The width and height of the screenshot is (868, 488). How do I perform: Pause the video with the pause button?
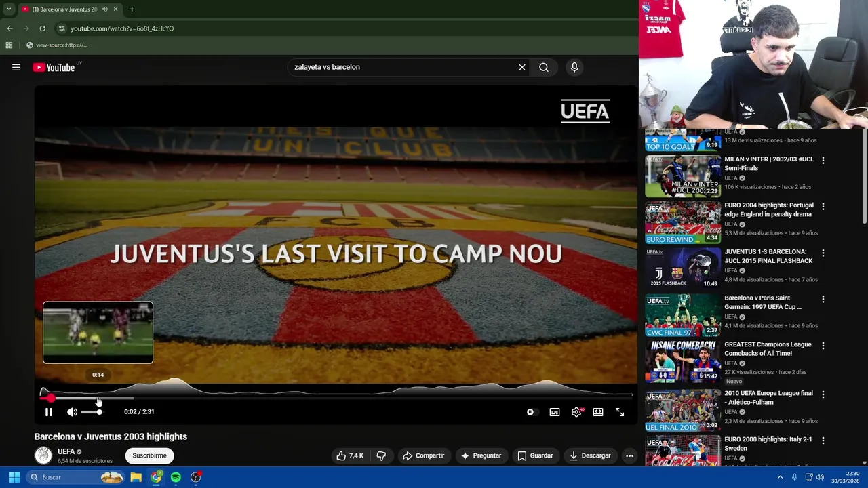point(49,412)
